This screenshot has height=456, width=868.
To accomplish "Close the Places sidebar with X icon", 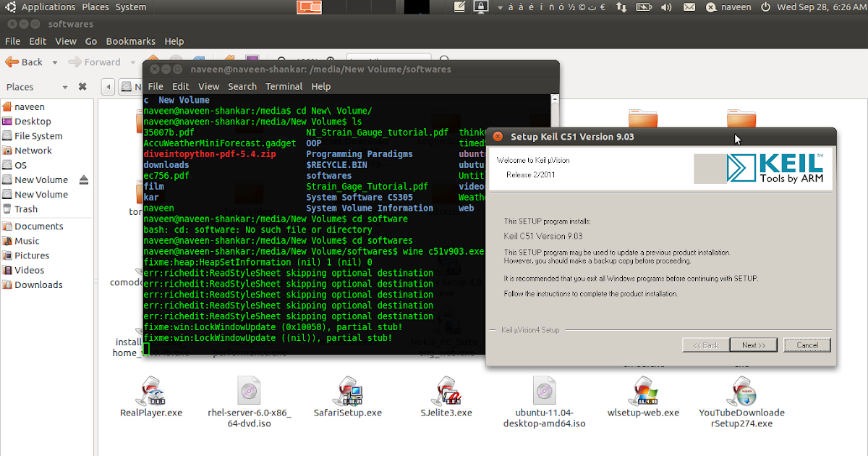I will 82,87.
